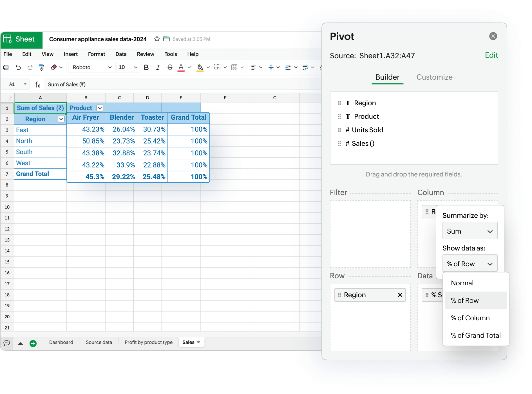532x394 pixels.
Task: Redo the last undone action
Action: tap(30, 67)
